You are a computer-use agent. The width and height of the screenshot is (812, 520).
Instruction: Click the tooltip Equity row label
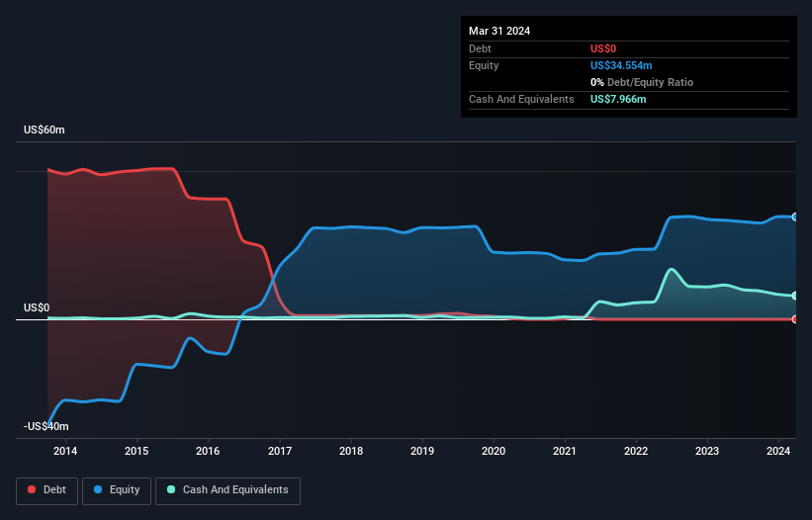[x=484, y=65]
